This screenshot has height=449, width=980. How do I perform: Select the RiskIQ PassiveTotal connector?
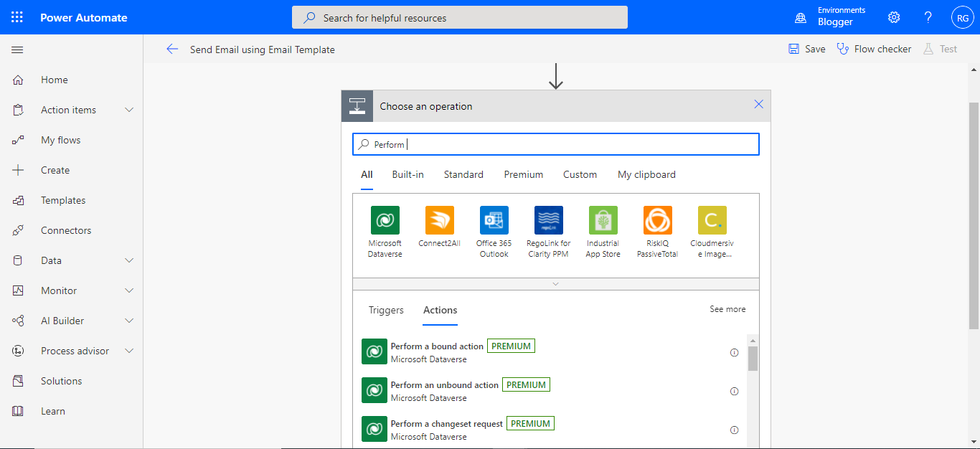[x=657, y=220]
